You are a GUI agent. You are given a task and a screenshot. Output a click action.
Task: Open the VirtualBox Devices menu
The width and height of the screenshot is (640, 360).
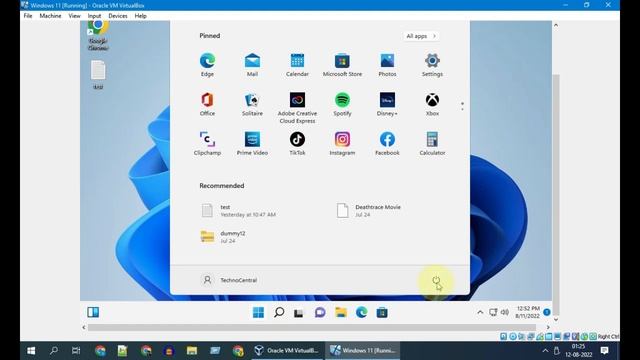(118, 16)
